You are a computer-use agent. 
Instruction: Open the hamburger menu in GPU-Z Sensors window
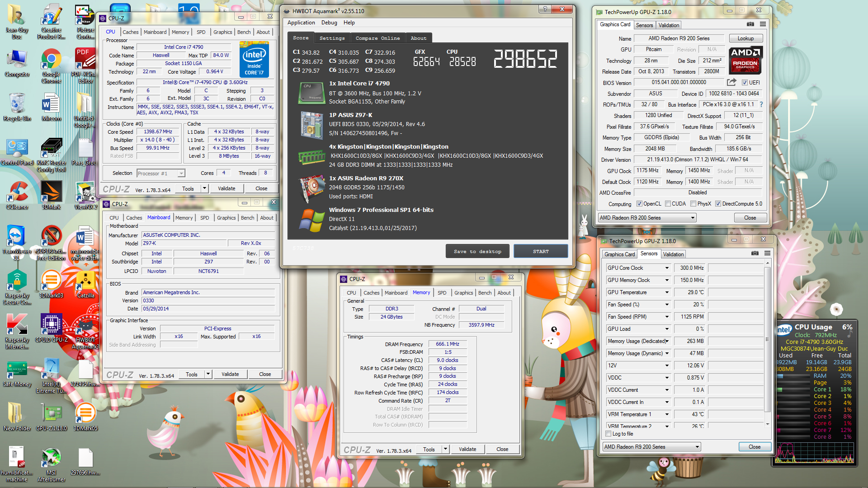[x=768, y=253]
